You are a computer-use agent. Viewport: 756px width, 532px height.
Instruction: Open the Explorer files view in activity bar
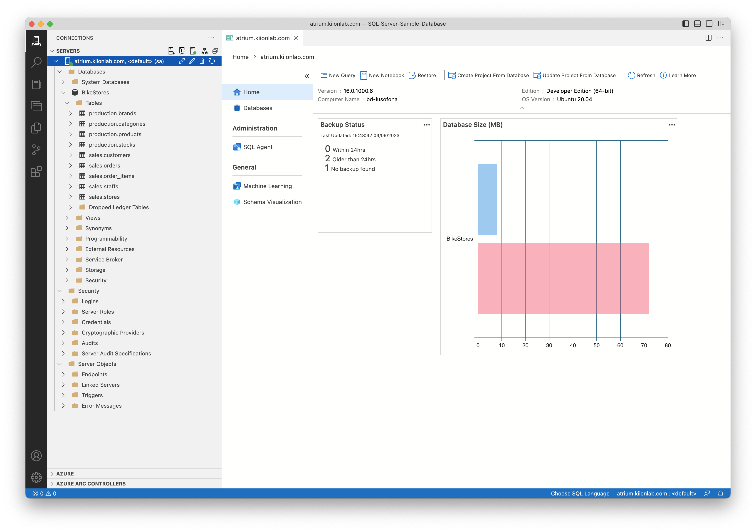[x=36, y=128]
